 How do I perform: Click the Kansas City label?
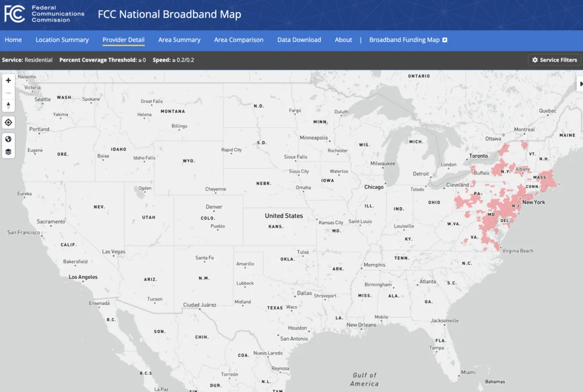tap(331, 222)
